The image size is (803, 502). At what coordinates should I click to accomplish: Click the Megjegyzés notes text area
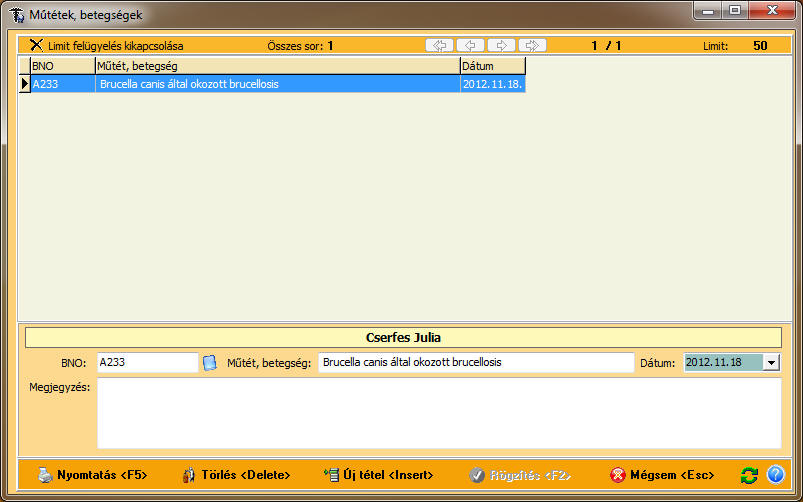[x=439, y=413]
